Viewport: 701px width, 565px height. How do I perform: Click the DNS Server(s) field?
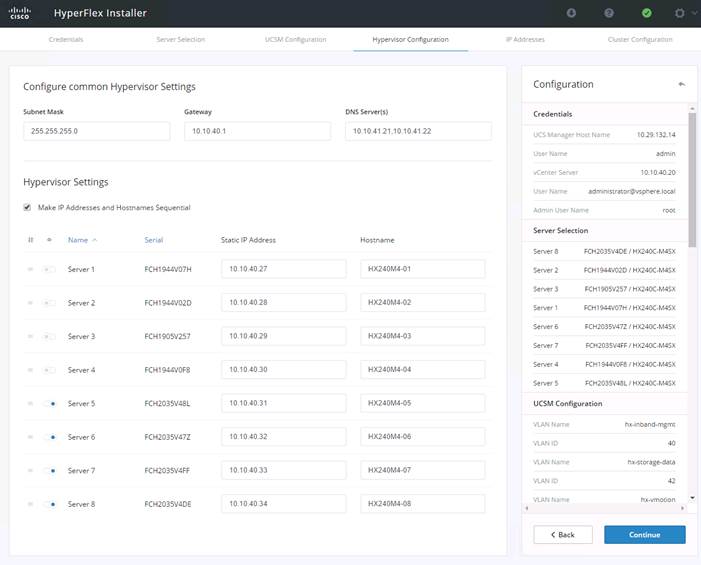pyautogui.click(x=418, y=131)
